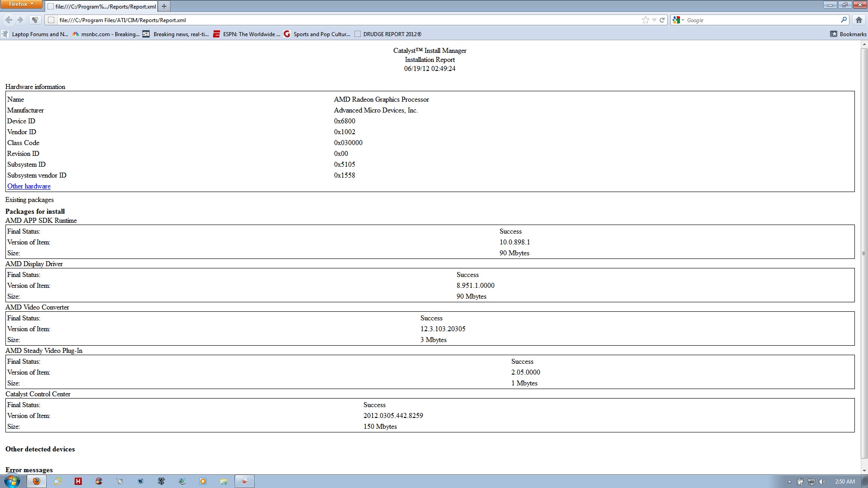Image resolution: width=868 pixels, height=488 pixels.
Task: Click into the Google search box
Action: pyautogui.click(x=762, y=20)
